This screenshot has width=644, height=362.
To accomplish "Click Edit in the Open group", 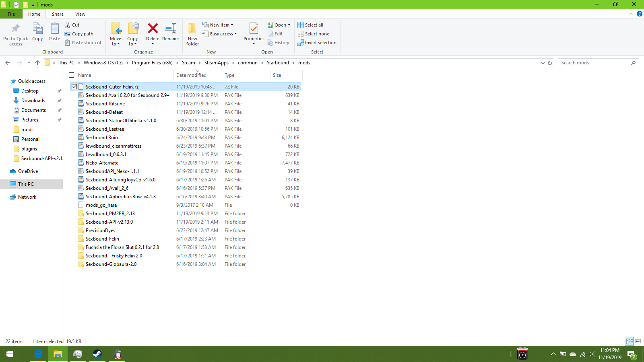I will pyautogui.click(x=275, y=34).
